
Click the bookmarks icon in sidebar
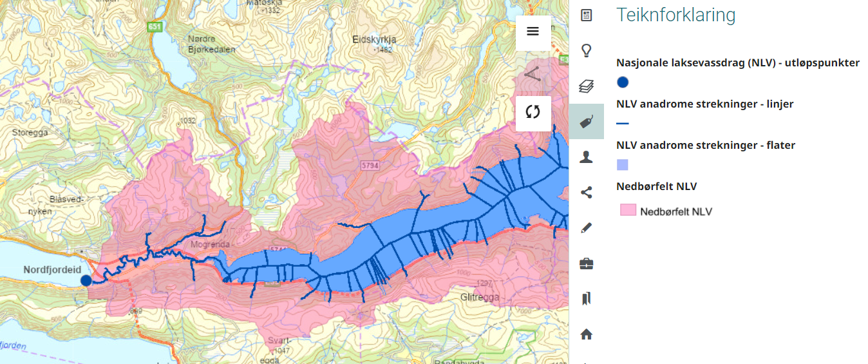(x=586, y=298)
